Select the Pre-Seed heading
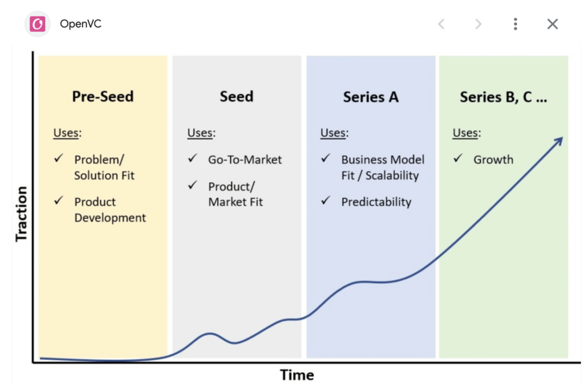The image size is (584, 392). point(103,97)
